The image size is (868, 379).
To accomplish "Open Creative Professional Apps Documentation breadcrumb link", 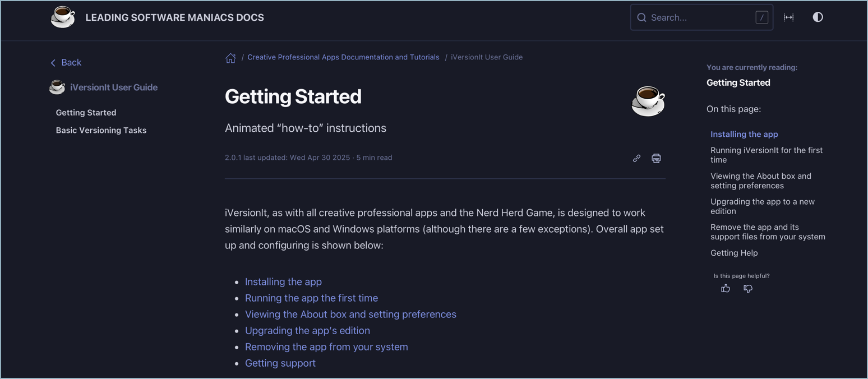I will 343,57.
